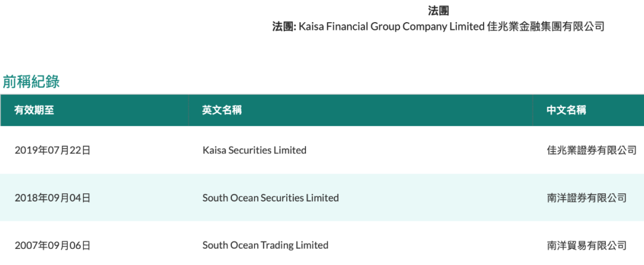Image resolution: width=644 pixels, height=265 pixels.
Task: Click the Kaisa Securities Limited entry
Action: 255,150
